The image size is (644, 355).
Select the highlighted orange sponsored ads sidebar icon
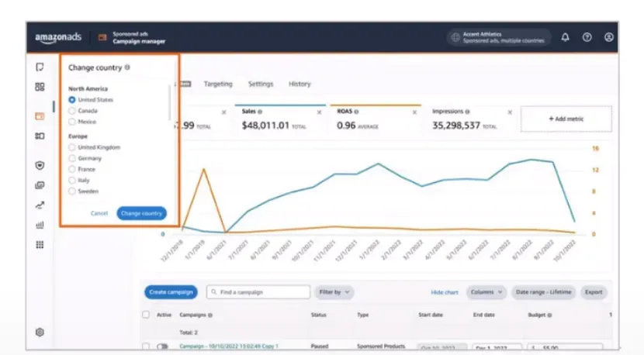coord(40,116)
